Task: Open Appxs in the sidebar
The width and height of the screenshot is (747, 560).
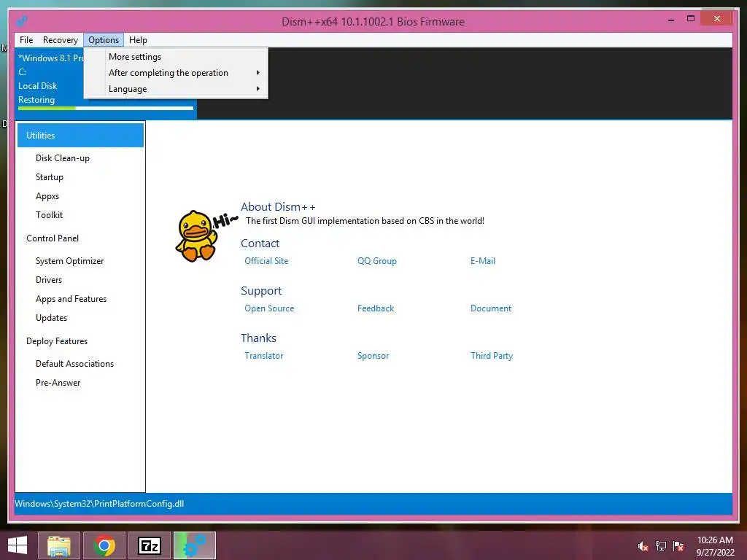Action: (x=47, y=196)
